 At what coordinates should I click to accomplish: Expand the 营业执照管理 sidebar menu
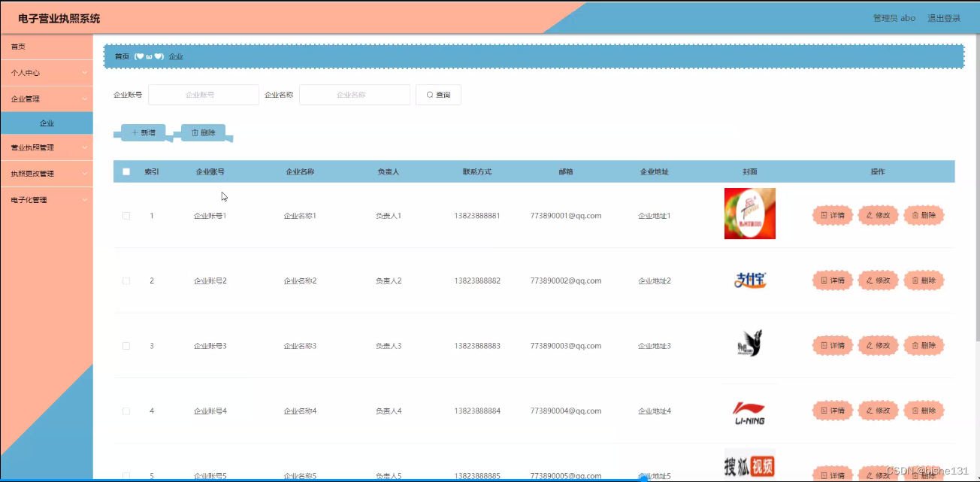(47, 147)
